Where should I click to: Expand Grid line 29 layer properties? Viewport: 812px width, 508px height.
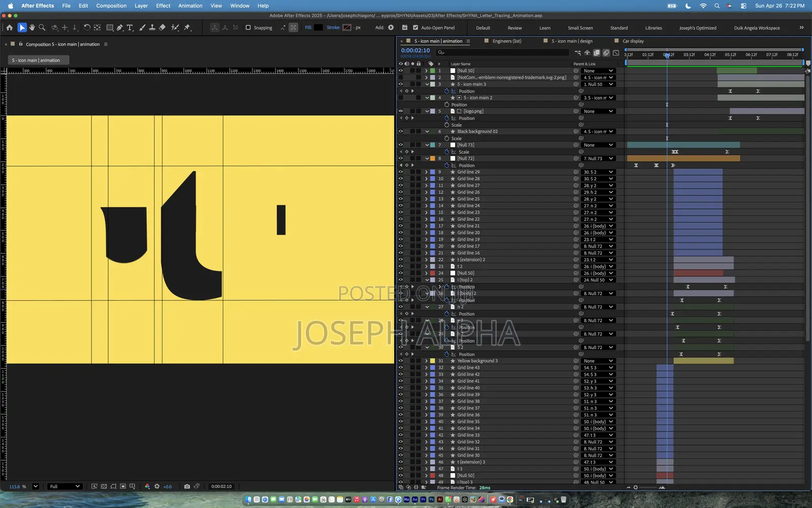(426, 172)
